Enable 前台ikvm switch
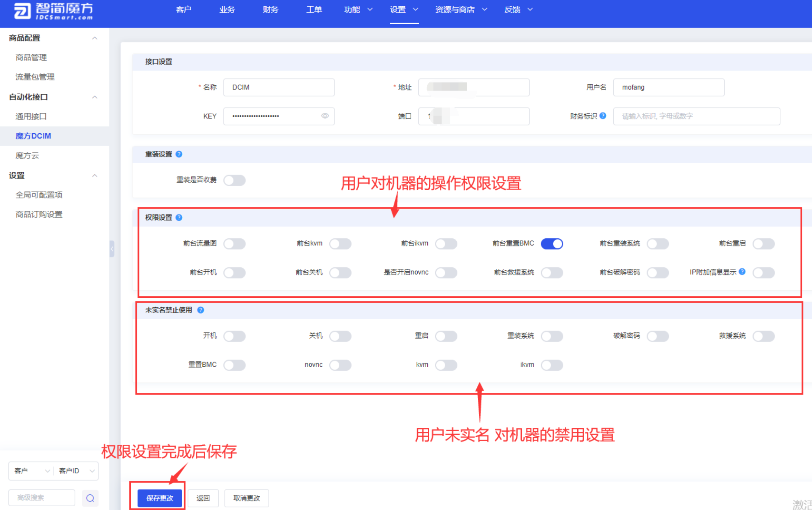 pos(446,244)
